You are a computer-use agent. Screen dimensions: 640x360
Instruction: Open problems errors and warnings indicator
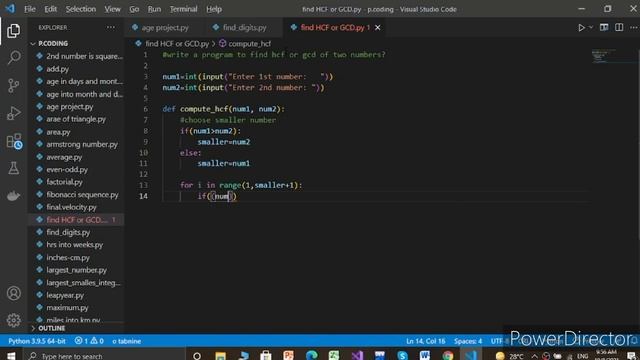pos(89,341)
